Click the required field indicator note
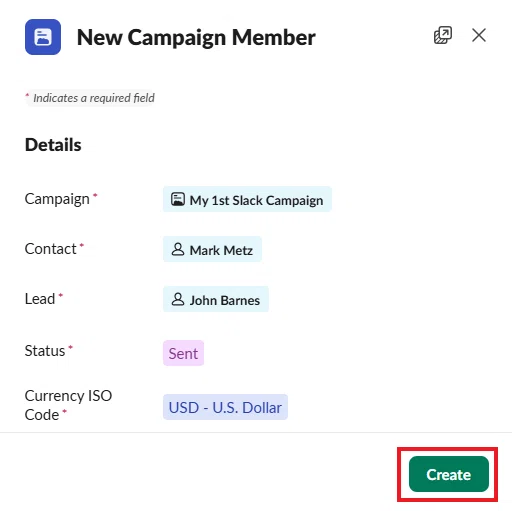 tap(90, 98)
